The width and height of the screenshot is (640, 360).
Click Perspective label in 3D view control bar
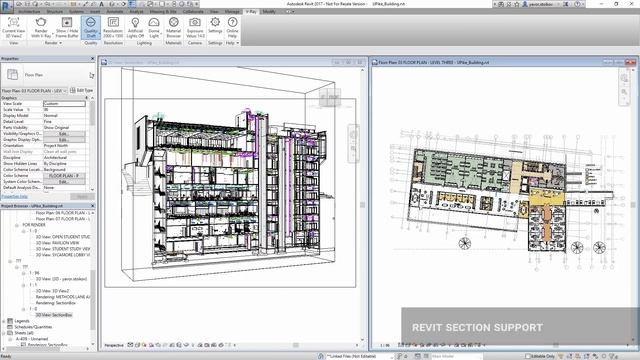(114, 345)
